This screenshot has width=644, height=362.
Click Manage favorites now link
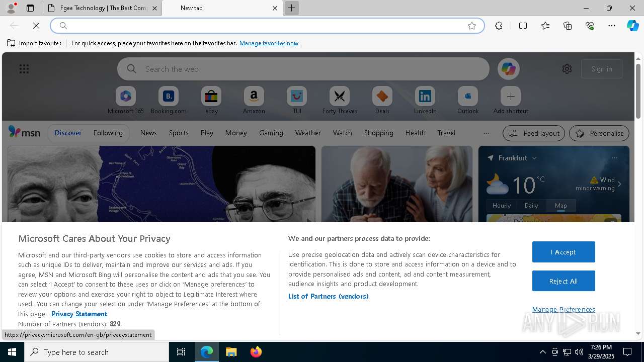pos(269,43)
